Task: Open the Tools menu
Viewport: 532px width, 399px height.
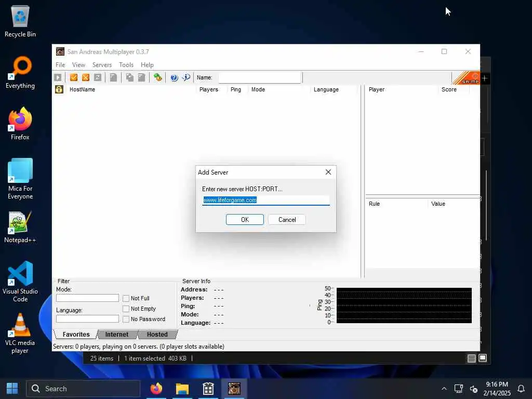Action: 126,65
